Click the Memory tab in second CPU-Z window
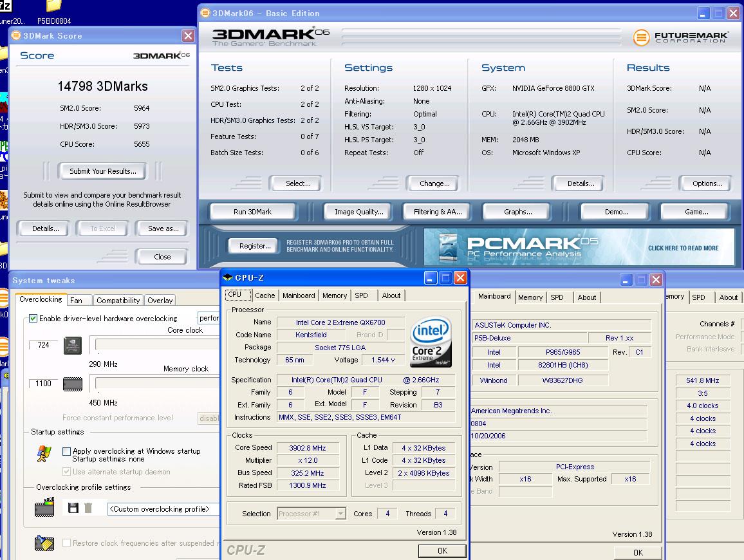 click(x=530, y=297)
